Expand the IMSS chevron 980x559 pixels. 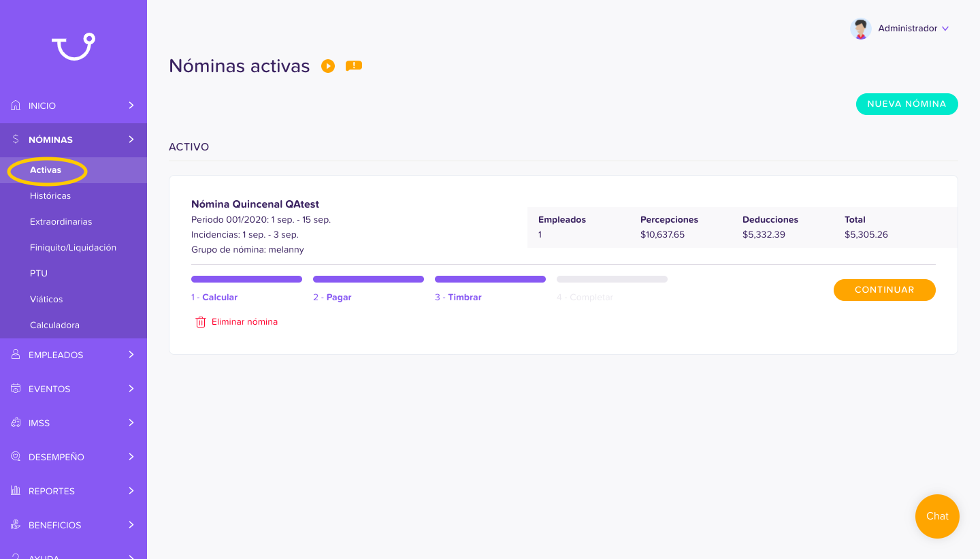(131, 423)
